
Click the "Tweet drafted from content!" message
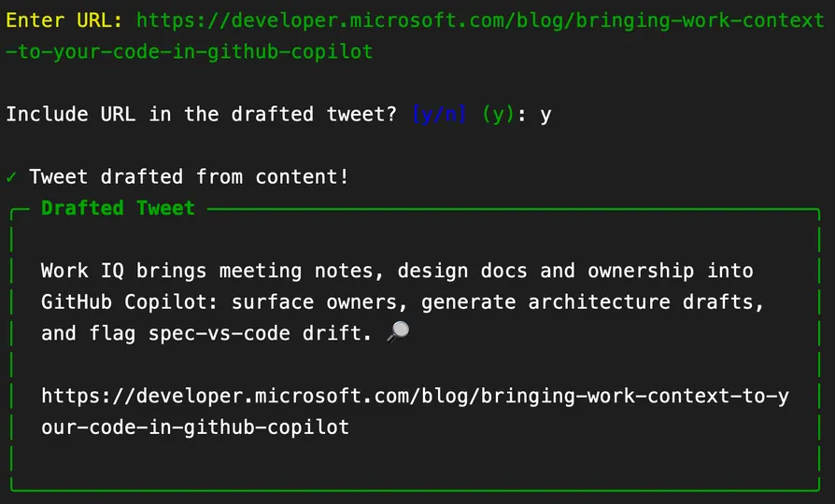(189, 176)
